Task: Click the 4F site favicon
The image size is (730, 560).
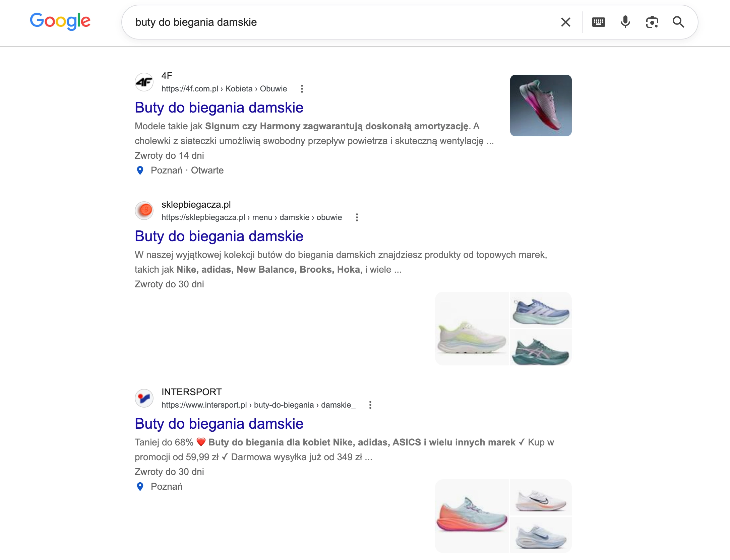Action: click(x=144, y=82)
